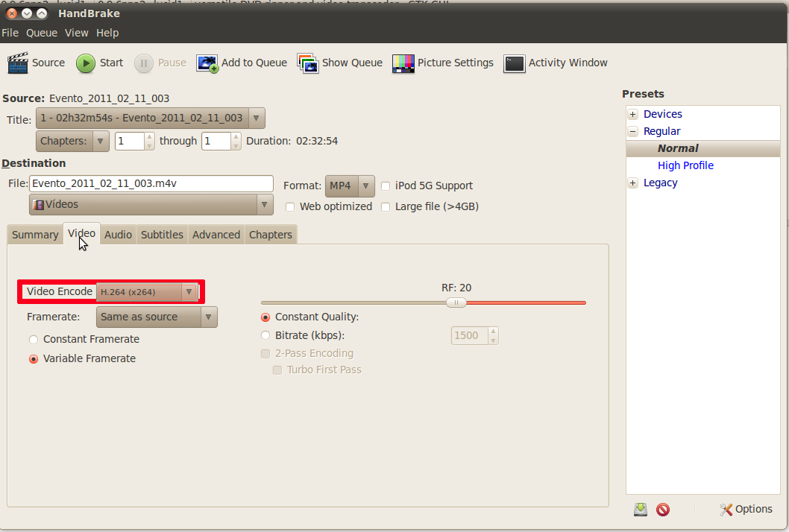Click the bitrate 1500 value field
The image size is (789, 532).
(470, 336)
